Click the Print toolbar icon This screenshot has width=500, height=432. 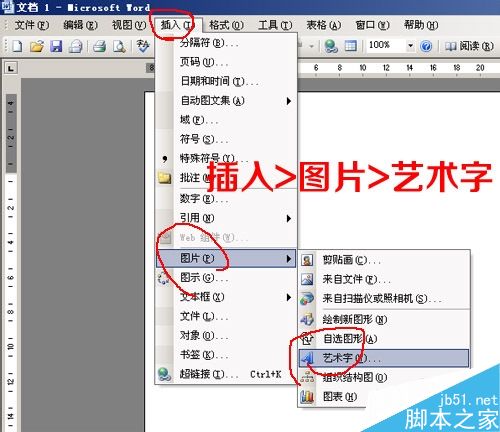coord(99,46)
